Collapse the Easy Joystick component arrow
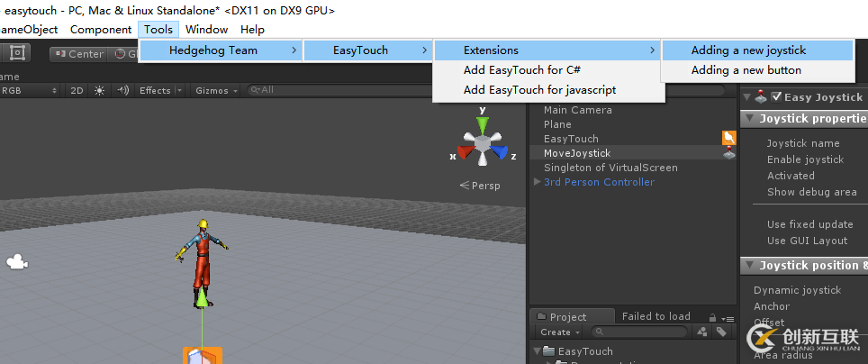 747,97
